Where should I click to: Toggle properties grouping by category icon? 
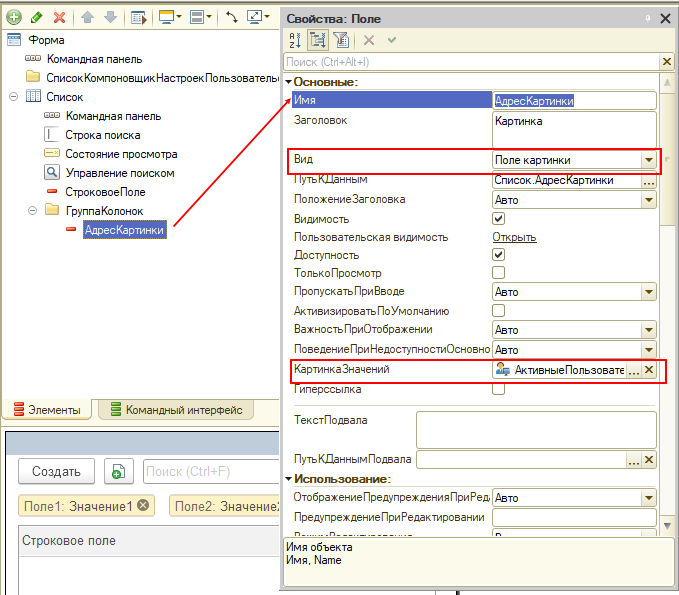pyautogui.click(x=319, y=40)
